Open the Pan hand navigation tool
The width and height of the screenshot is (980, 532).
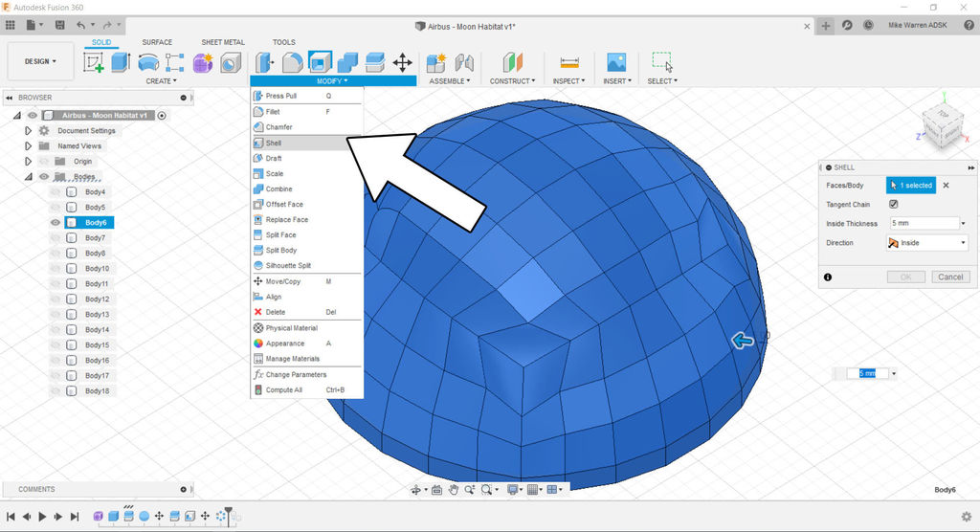453,490
